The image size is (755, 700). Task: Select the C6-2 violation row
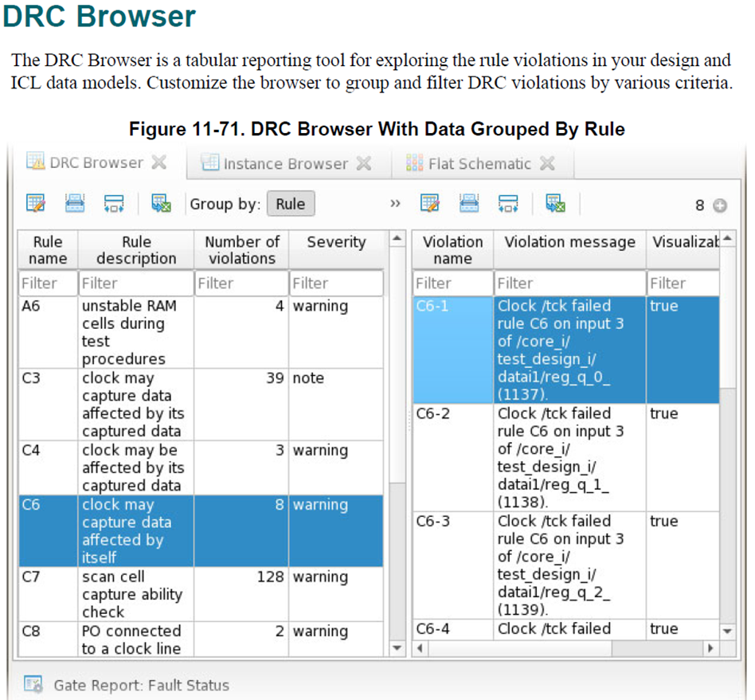click(566, 457)
